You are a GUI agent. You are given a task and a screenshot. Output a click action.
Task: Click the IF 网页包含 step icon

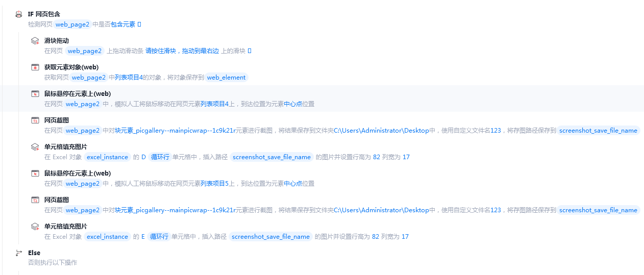tap(19, 14)
